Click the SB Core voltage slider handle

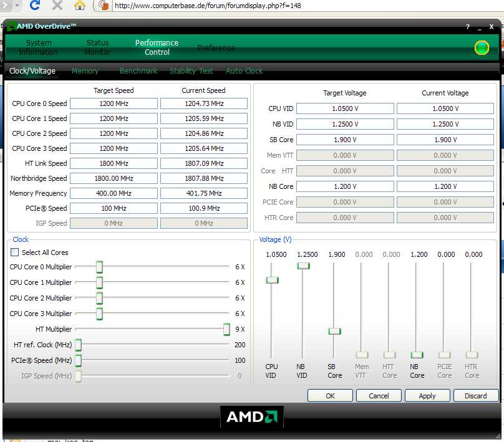(x=334, y=331)
